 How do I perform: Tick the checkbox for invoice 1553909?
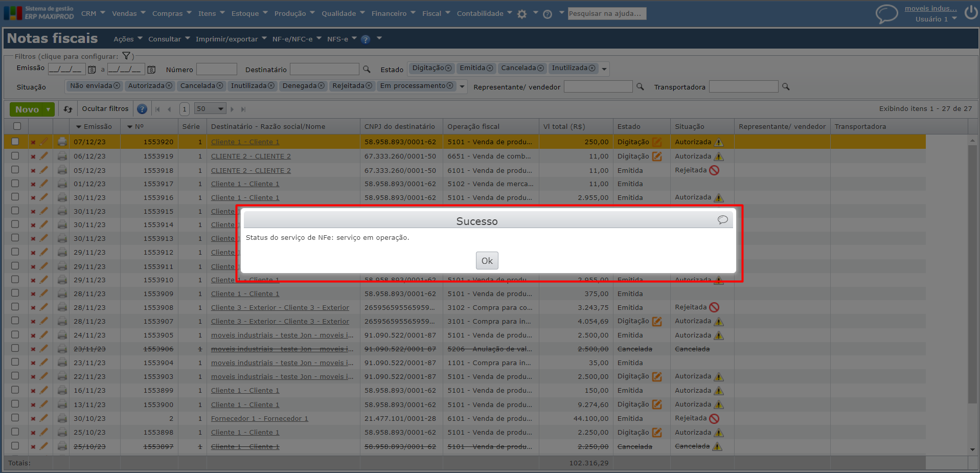[x=15, y=293]
